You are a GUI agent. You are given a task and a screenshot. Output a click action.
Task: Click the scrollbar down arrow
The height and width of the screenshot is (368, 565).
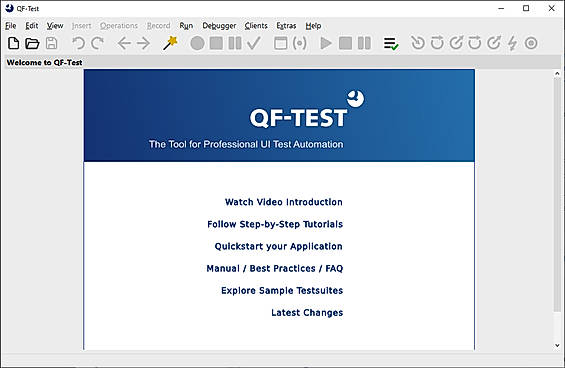point(557,345)
